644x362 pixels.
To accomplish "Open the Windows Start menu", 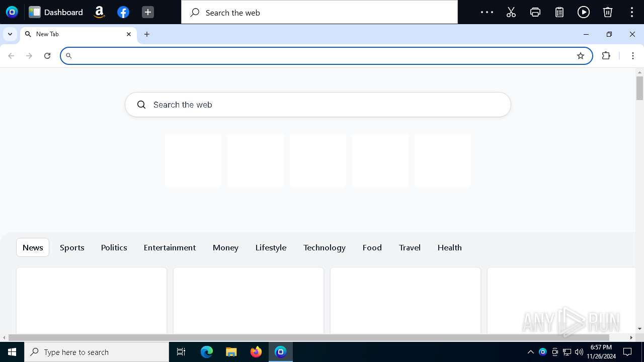I will [x=12, y=352].
